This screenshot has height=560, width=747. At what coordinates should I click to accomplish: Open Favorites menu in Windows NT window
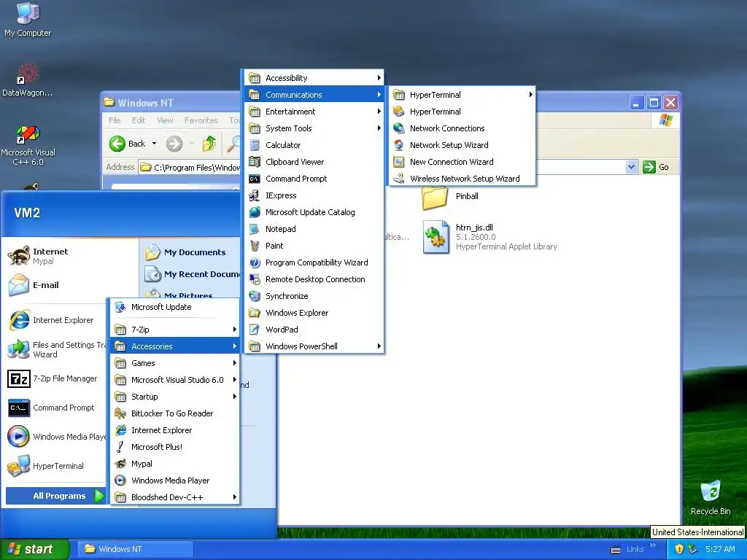click(201, 120)
